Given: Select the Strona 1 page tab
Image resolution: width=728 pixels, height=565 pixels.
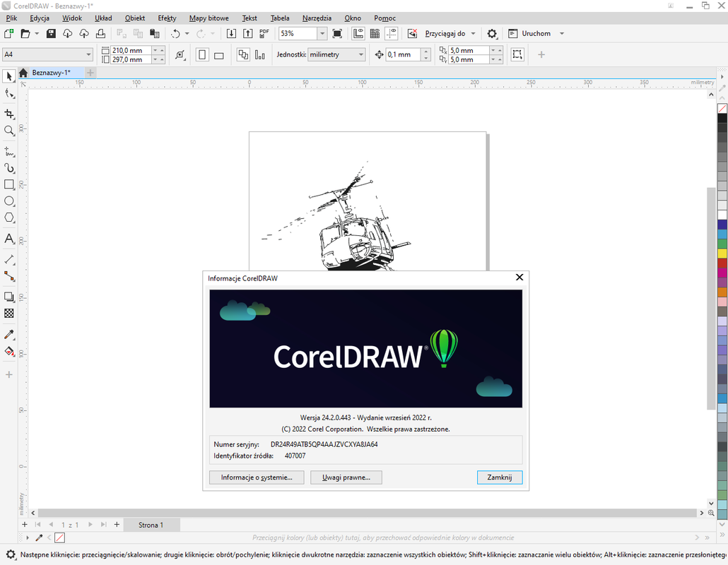Looking at the screenshot, I should [x=151, y=525].
